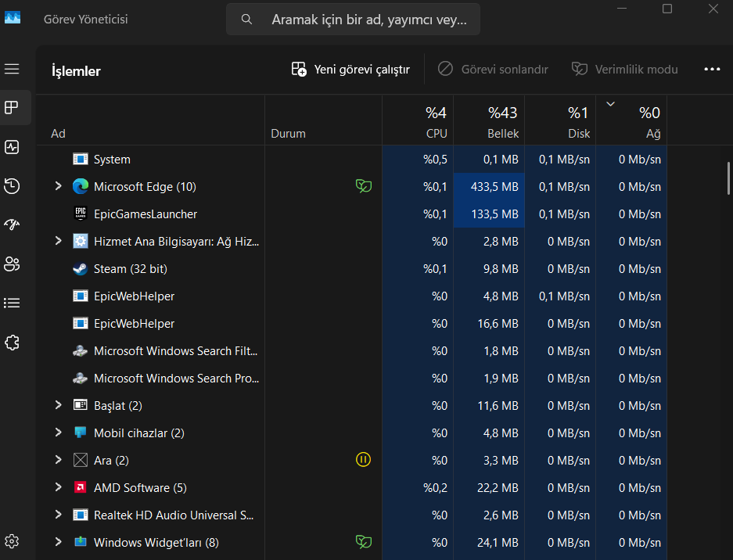Sort by the Bellek column header
The width and height of the screenshot is (733, 560).
489,120
